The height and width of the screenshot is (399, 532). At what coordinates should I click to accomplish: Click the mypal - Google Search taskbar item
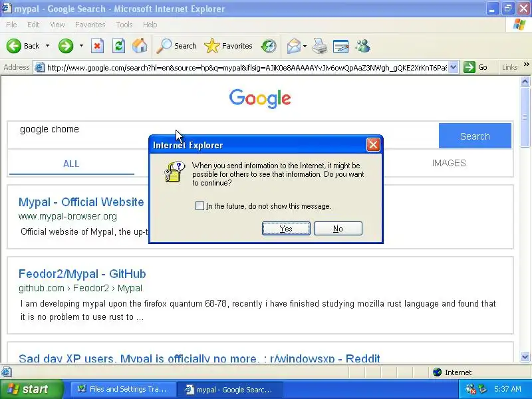(x=229, y=389)
